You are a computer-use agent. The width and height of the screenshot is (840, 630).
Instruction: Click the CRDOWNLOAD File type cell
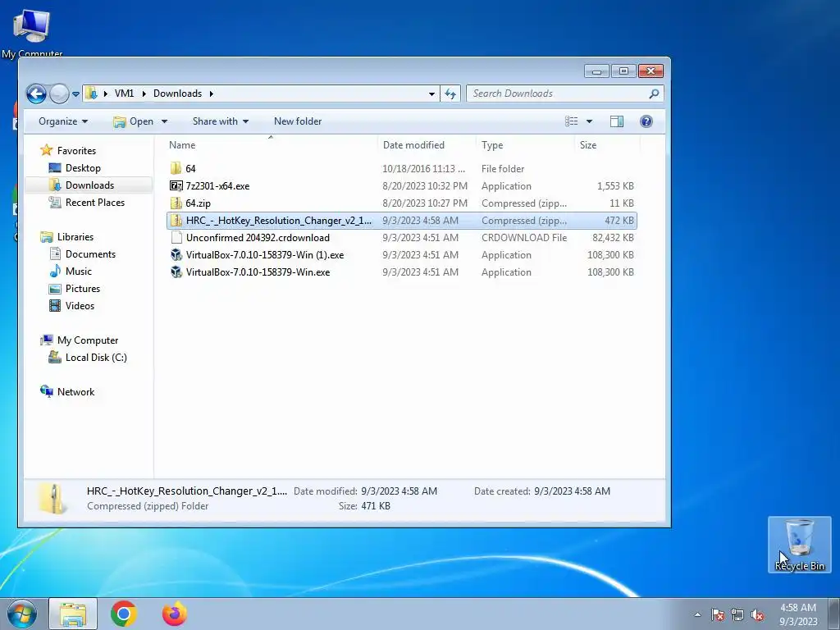coord(524,238)
